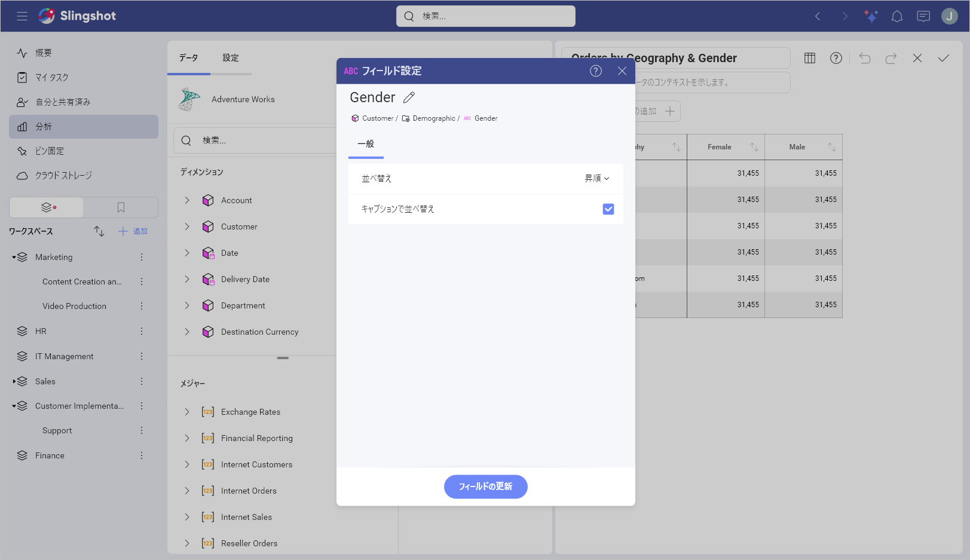Click the Slingshot logo
This screenshot has height=560, width=970.
[x=78, y=16]
